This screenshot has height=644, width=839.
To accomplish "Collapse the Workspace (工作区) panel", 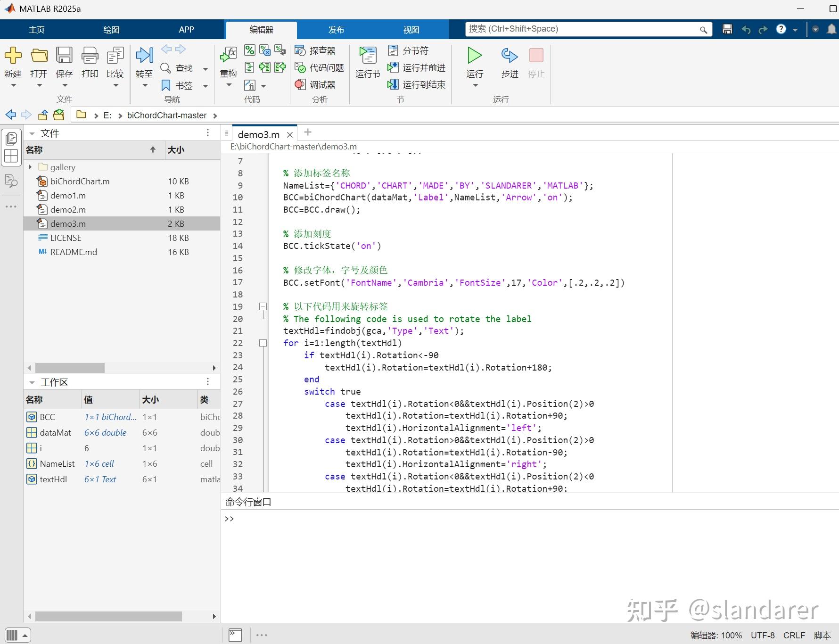I will click(x=32, y=382).
